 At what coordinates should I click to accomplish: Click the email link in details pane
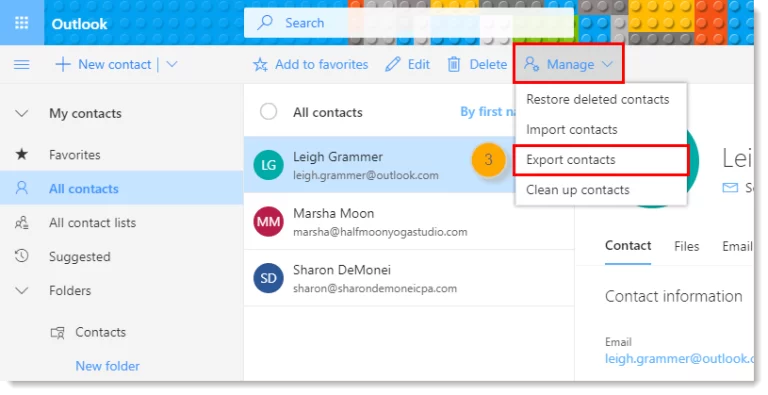point(679,359)
